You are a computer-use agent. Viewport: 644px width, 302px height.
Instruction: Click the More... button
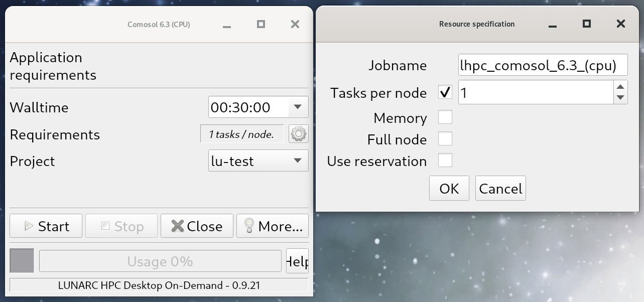pyautogui.click(x=273, y=226)
